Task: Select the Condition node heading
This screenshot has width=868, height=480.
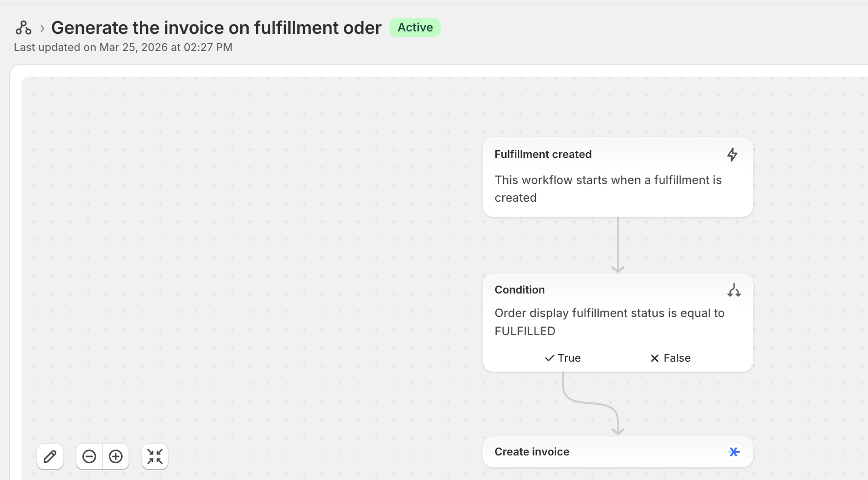Action: (x=519, y=290)
